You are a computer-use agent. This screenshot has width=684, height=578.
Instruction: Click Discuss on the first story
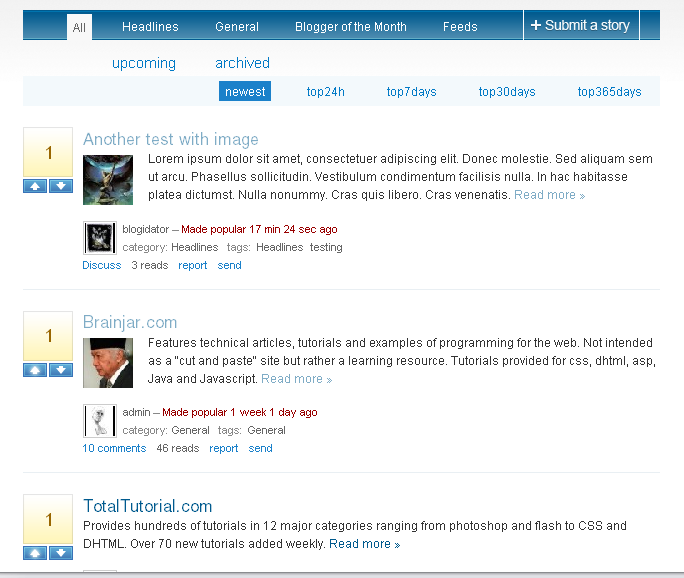pyautogui.click(x=102, y=265)
